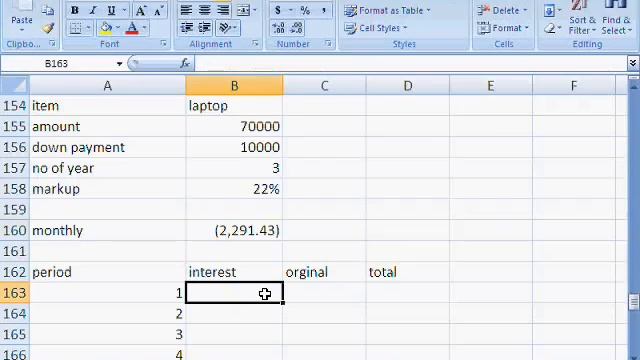Apply the Accounting dollar format
The image size is (640, 360).
click(278, 10)
